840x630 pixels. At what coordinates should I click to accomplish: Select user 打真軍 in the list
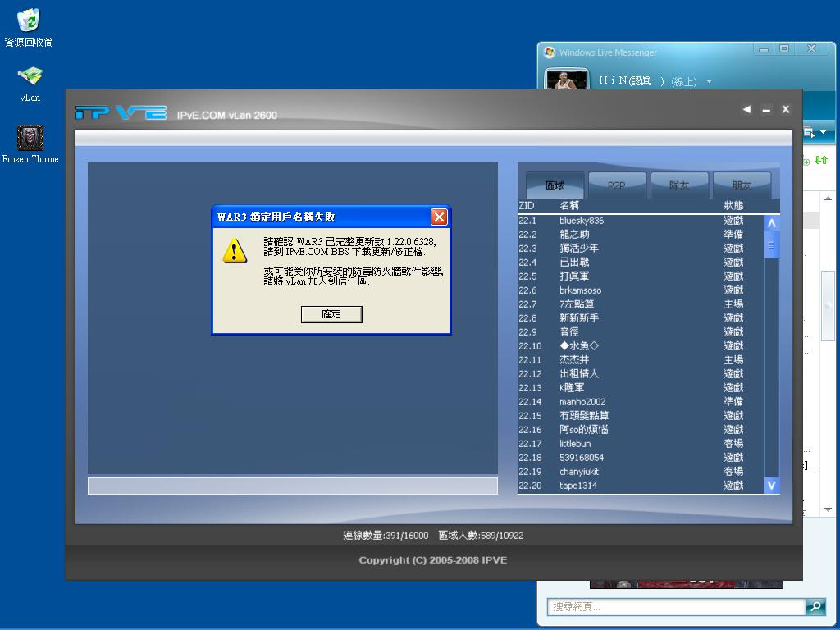(x=640, y=276)
